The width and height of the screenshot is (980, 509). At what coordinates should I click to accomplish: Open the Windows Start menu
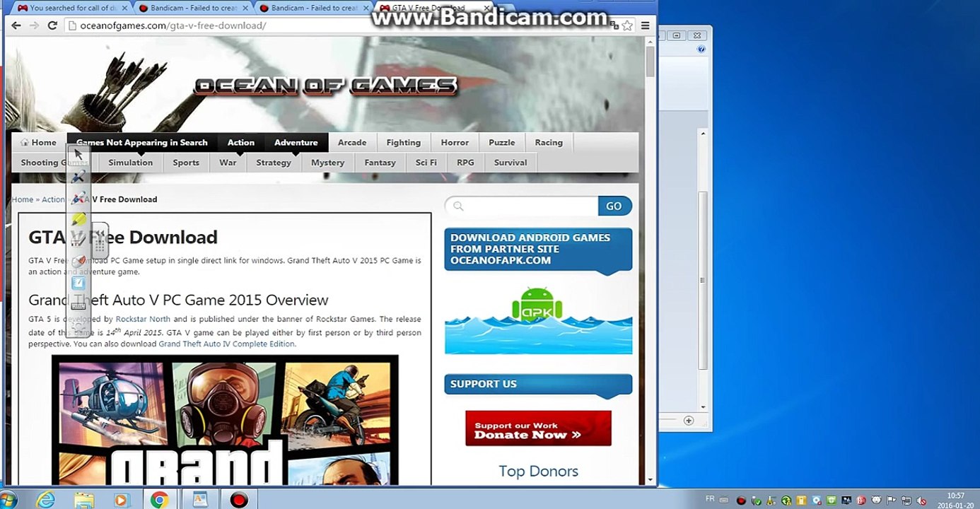click(x=8, y=500)
